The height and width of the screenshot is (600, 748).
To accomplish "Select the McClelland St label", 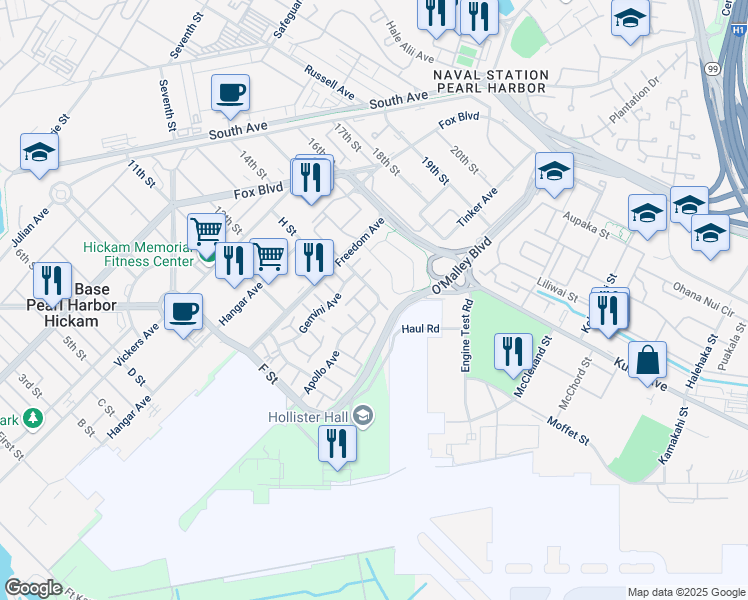I will tap(533, 366).
